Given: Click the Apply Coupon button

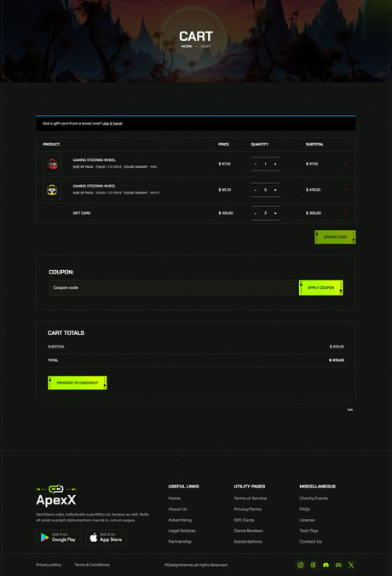Looking at the screenshot, I should click(320, 288).
